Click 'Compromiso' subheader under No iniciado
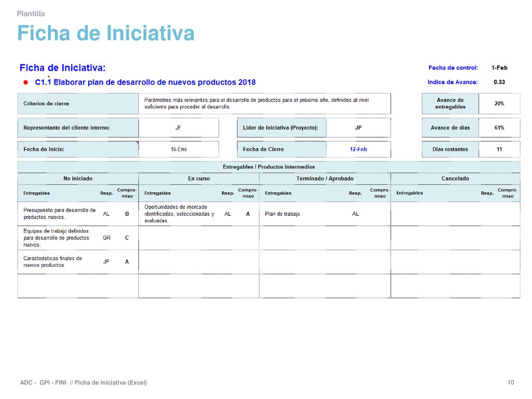The image size is (532, 399). tap(127, 193)
